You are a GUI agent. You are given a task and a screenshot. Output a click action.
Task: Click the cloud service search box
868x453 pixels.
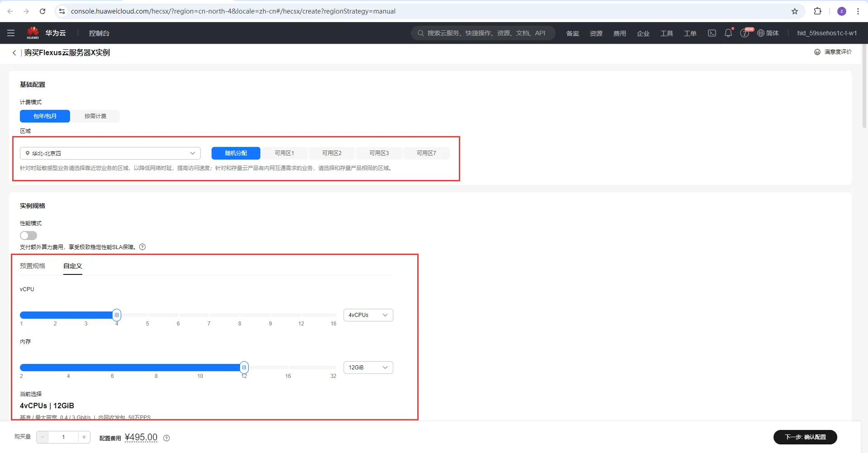coord(483,33)
